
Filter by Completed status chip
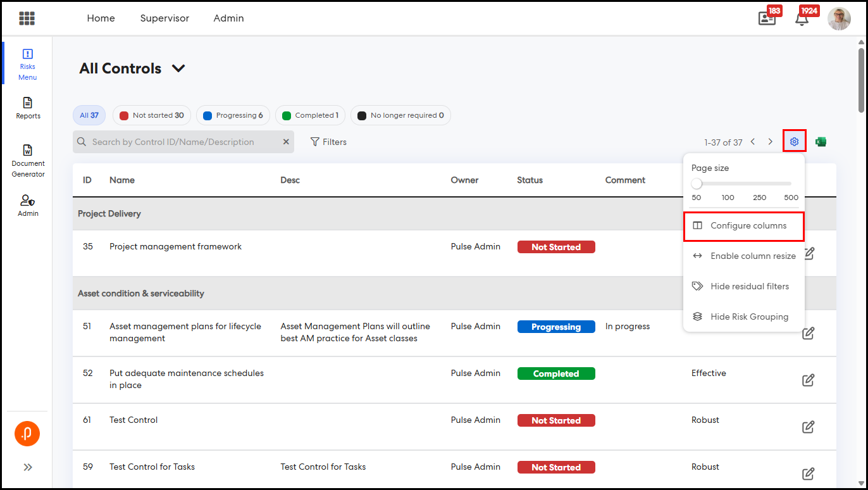point(310,115)
